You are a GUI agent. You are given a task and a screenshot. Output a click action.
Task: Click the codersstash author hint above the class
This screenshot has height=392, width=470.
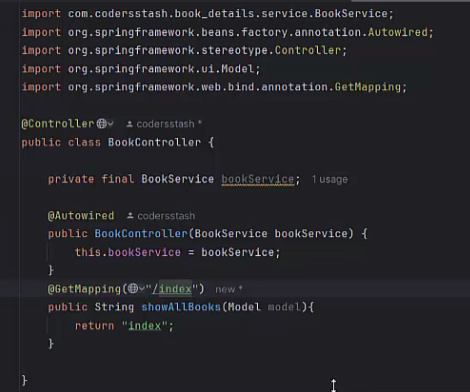click(165, 124)
